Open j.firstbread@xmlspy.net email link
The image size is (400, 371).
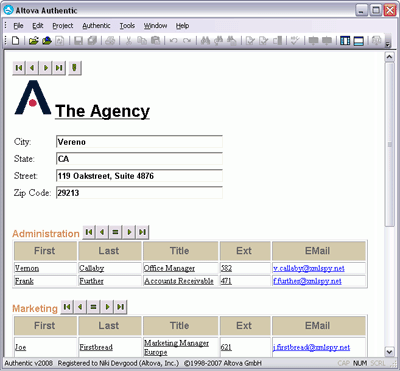[x=311, y=347]
